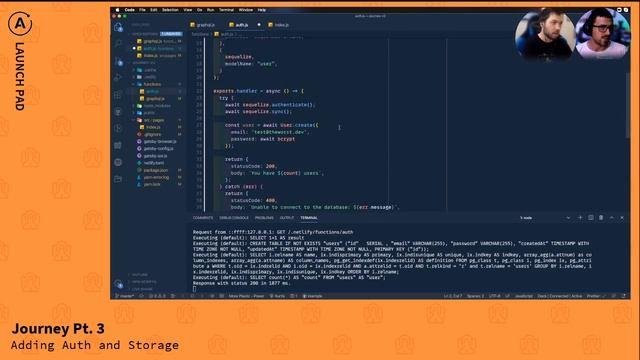Open the Edit menu

pos(153,10)
